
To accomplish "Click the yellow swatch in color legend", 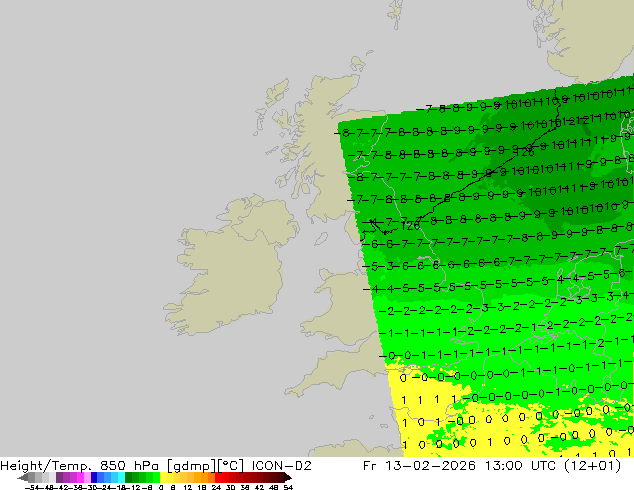I will (x=163, y=477).
